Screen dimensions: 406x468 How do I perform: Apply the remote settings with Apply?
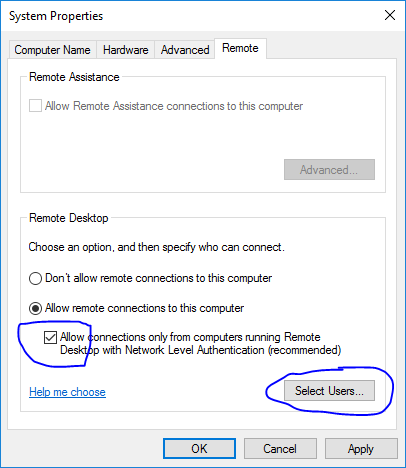[361, 449]
